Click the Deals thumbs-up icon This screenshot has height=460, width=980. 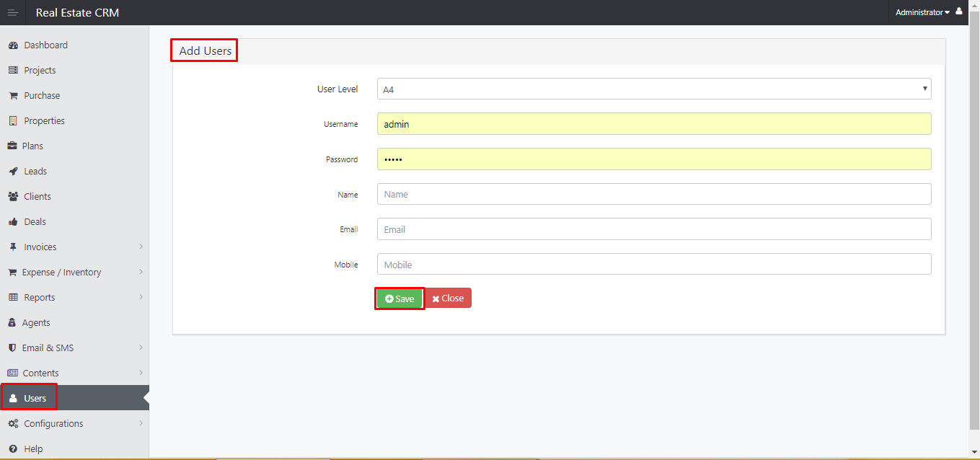13,222
